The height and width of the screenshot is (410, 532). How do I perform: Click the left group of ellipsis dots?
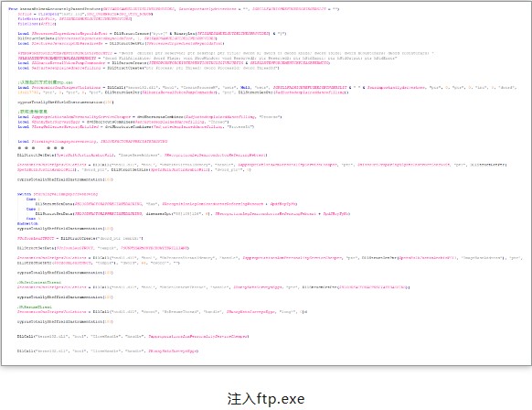tap(27, 148)
